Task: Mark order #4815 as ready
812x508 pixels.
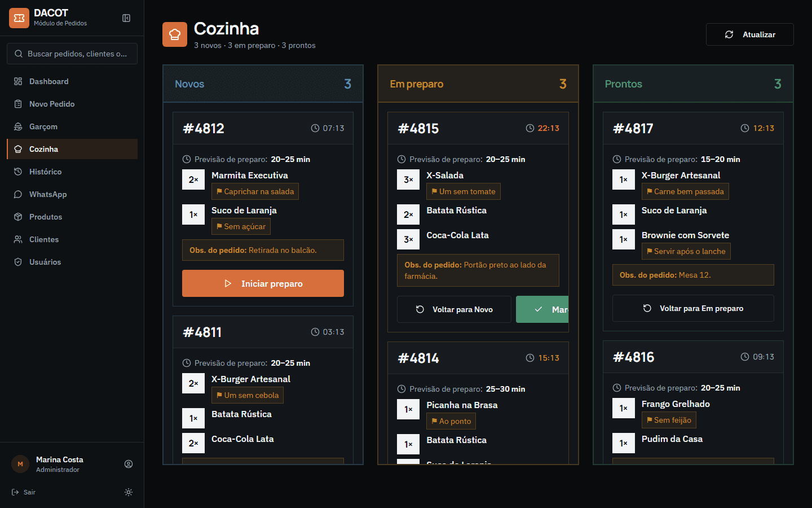Action: (542, 309)
